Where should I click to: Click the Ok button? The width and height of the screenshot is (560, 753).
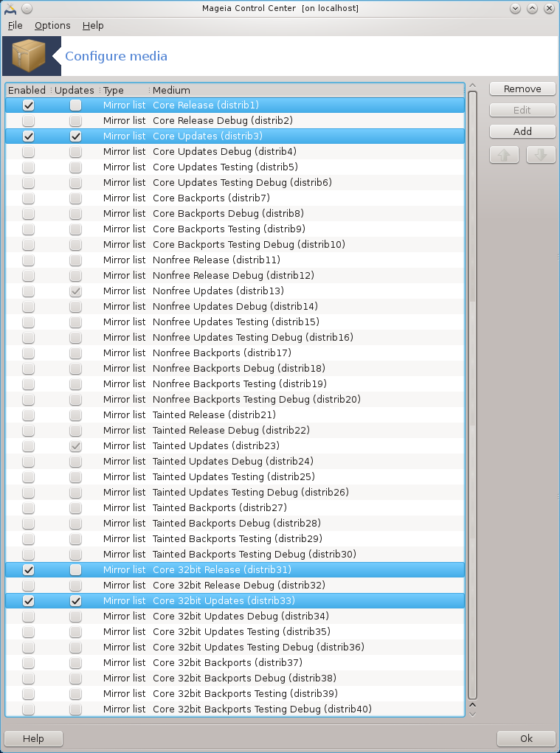pos(526,738)
